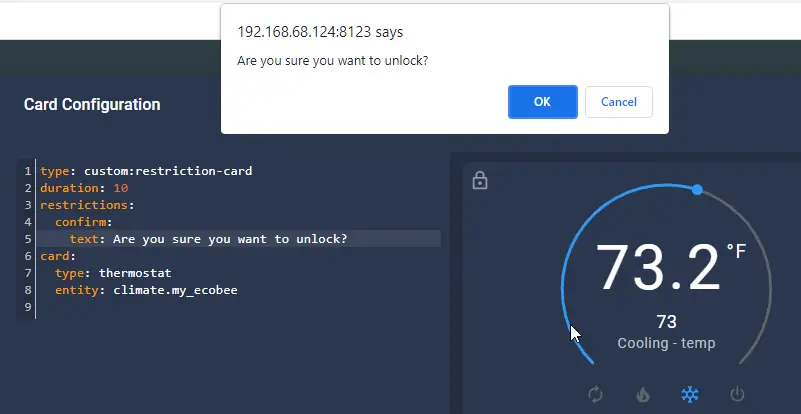Screen dimensions: 801x414
Task: Select the heat/cool auto mode icon
Action: 595,394
